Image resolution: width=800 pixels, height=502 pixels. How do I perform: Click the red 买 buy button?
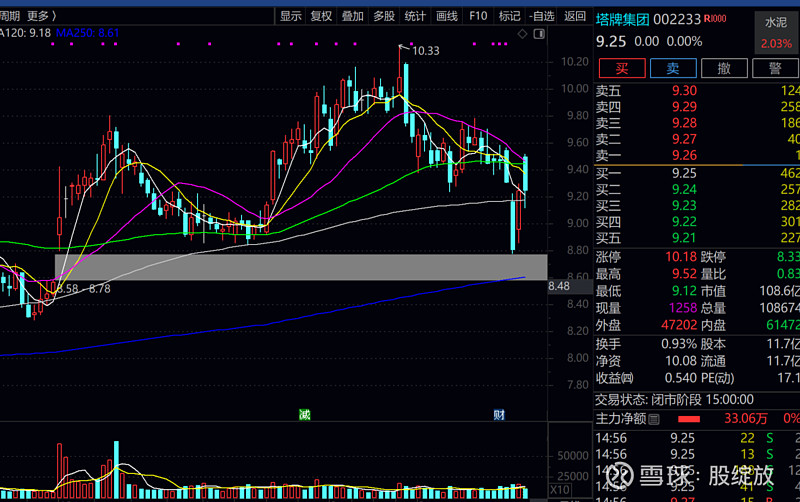(x=622, y=68)
